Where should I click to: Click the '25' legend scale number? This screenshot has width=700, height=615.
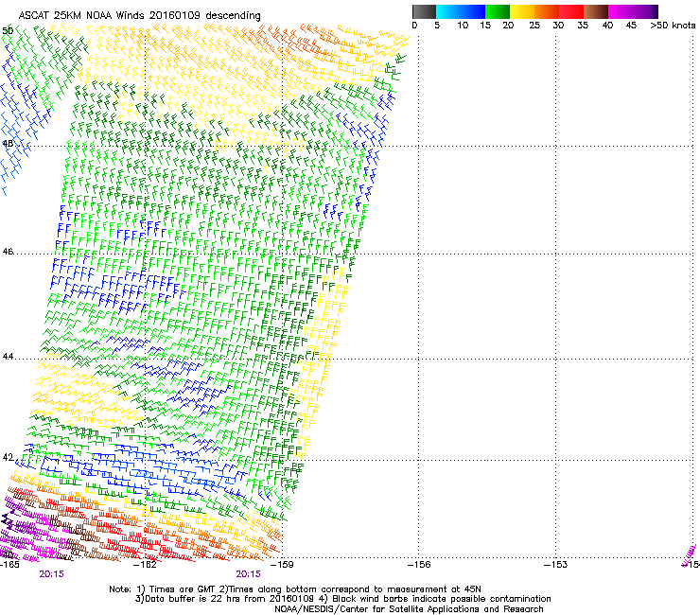click(534, 26)
